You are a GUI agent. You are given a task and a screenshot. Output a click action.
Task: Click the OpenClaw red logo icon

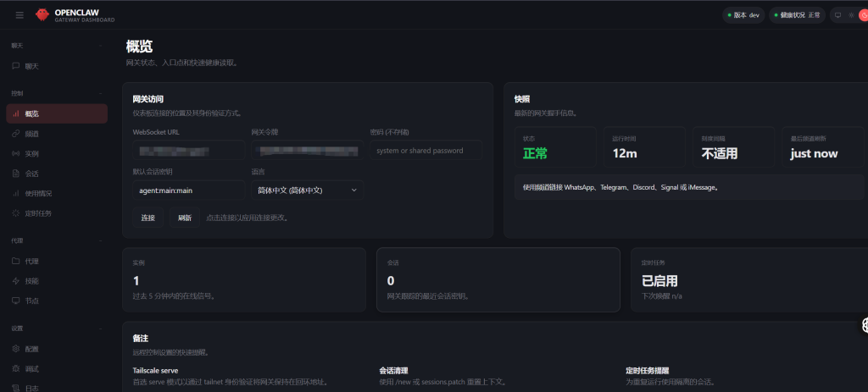[42, 15]
